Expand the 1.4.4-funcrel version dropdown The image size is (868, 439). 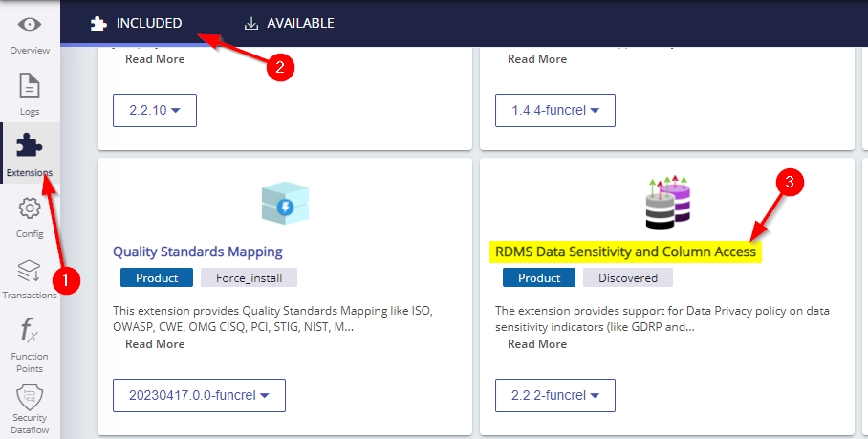point(555,110)
